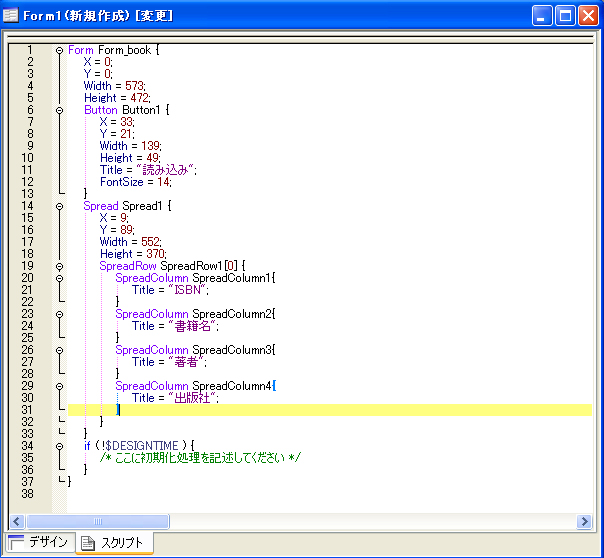604x558 pixels.
Task: Collapse the SpreadColumn1 block
Action: pos(59,278)
